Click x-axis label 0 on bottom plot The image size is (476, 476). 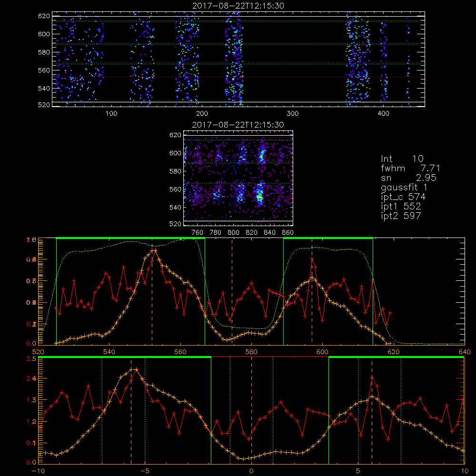tap(251, 471)
